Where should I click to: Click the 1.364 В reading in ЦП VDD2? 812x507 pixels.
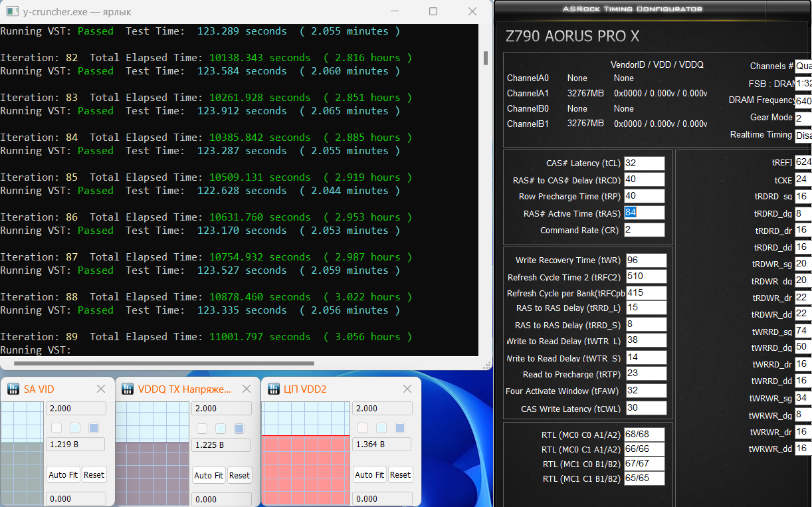382,444
